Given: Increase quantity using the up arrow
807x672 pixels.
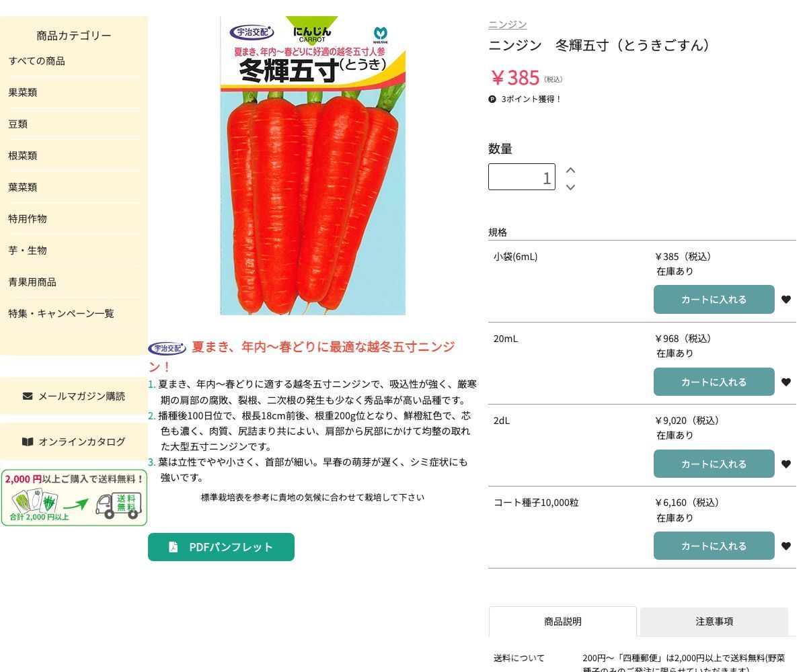Looking at the screenshot, I should click(x=570, y=169).
